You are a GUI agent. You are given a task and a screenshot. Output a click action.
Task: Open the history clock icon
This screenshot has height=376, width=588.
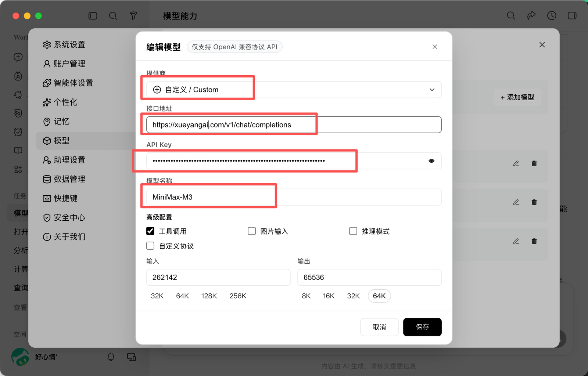(x=552, y=15)
